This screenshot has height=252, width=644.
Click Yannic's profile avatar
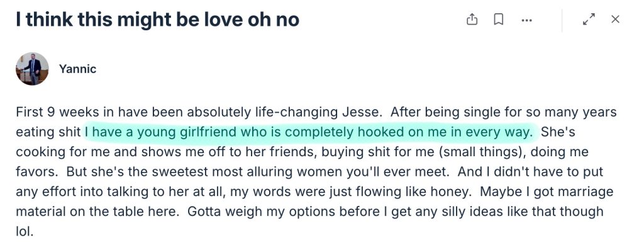click(x=32, y=69)
